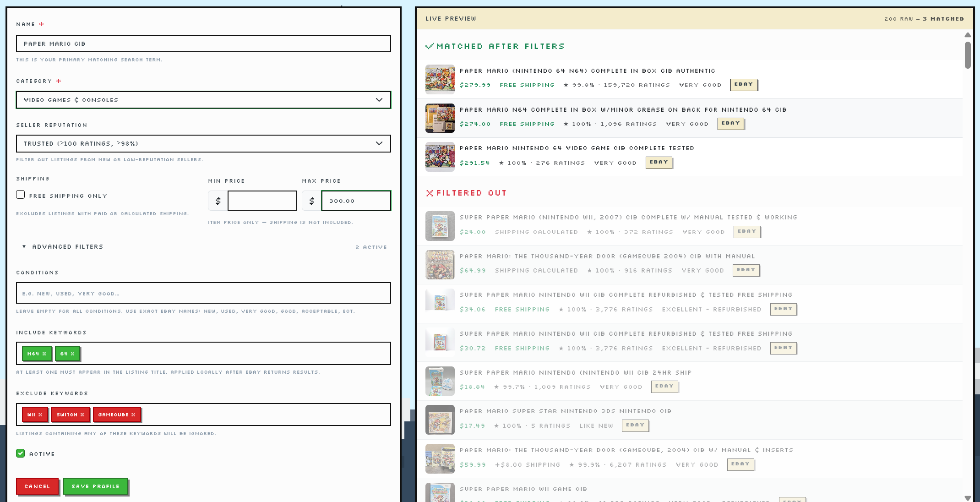Click the Max Price field showing 300.00
This screenshot has height=502, width=980.
[x=356, y=201]
